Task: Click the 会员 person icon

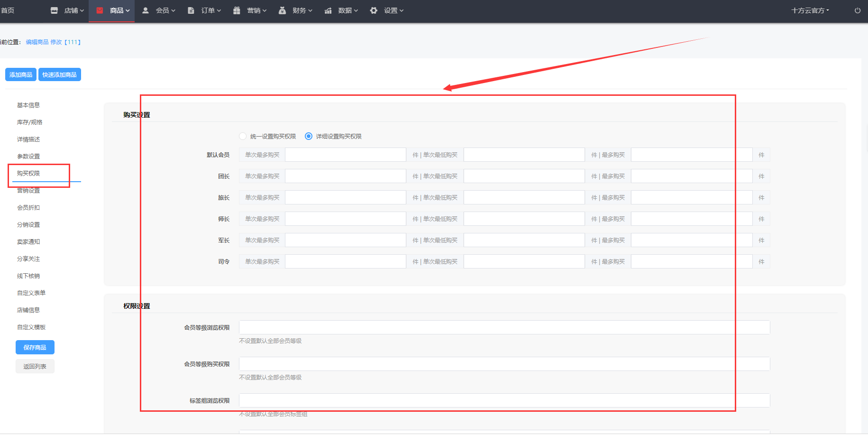Action: [x=146, y=10]
